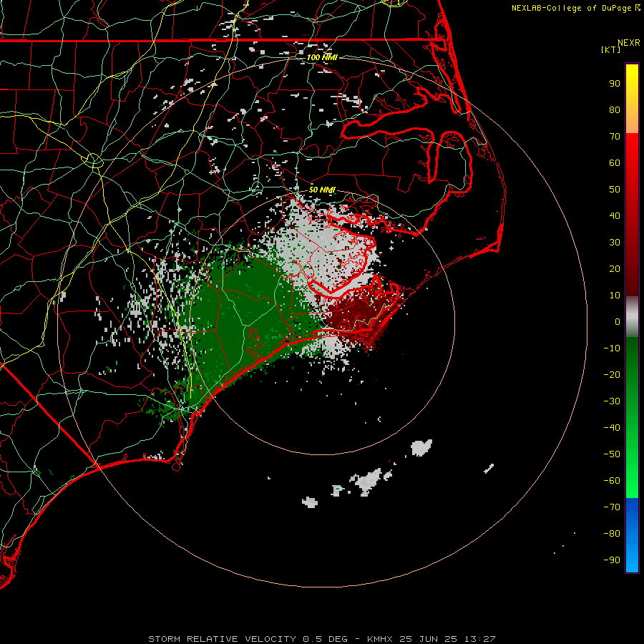The height and width of the screenshot is (644, 644).
Task: Select the 0 value on velocity scale
Action: coord(618,322)
